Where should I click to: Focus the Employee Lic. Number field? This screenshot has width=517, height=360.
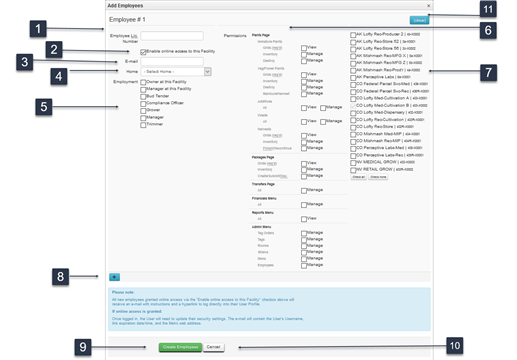[x=172, y=36]
